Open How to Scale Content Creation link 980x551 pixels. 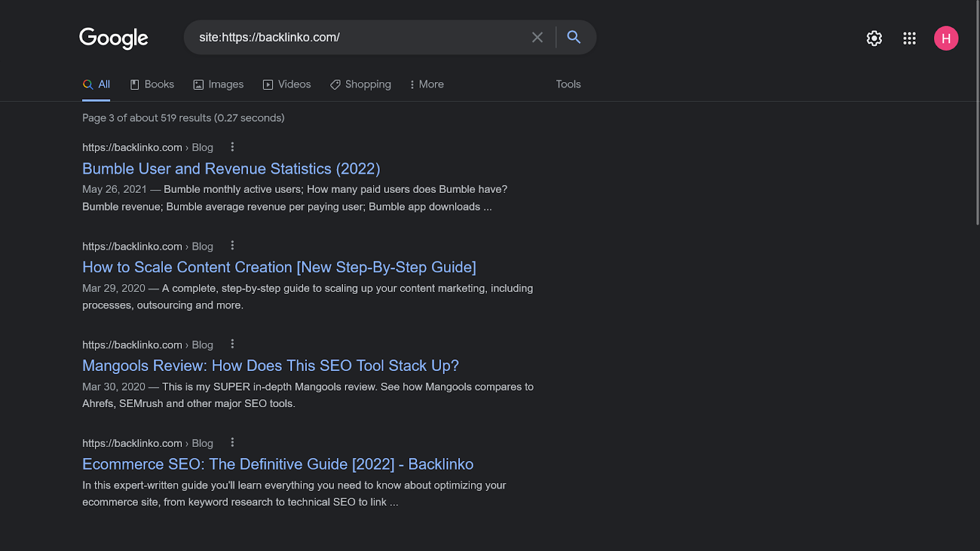tap(279, 268)
